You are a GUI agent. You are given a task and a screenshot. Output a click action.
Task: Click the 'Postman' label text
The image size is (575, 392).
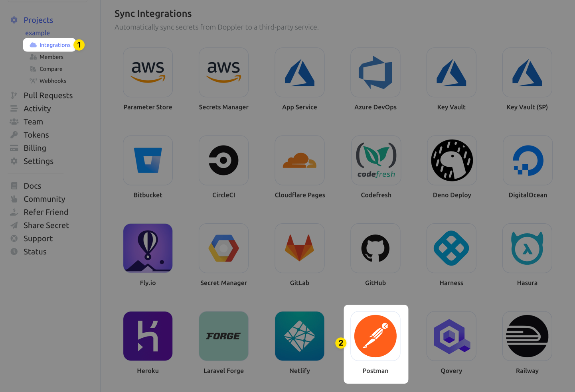(375, 371)
